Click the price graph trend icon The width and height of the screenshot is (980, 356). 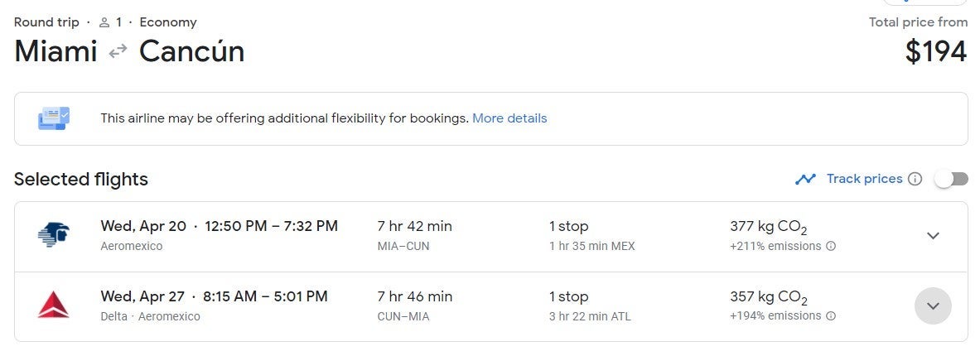coord(805,179)
